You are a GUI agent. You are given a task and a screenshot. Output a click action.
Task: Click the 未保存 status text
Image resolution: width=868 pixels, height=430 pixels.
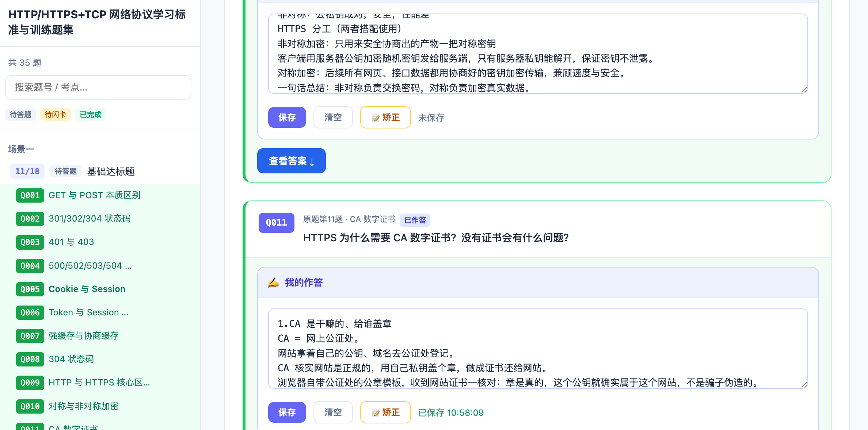pos(431,118)
